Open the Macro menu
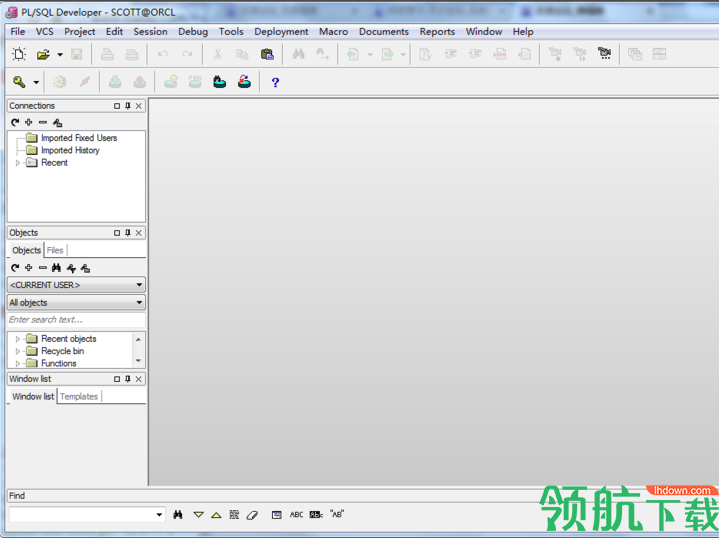The height and width of the screenshot is (538, 719). (x=333, y=32)
